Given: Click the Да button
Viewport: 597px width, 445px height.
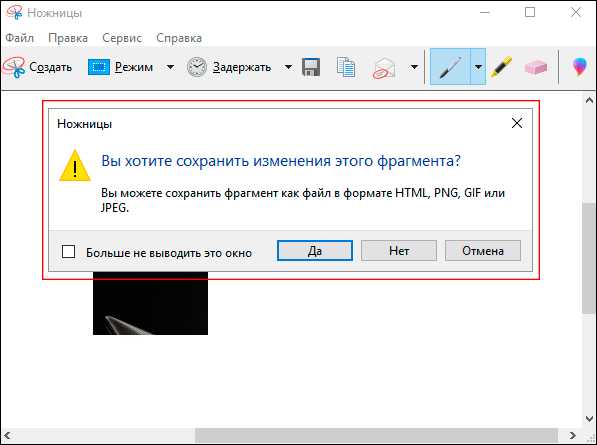Looking at the screenshot, I should [x=315, y=250].
